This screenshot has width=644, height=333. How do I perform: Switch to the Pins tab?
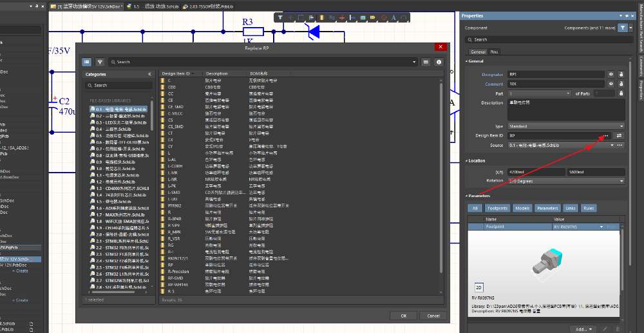tap(494, 52)
